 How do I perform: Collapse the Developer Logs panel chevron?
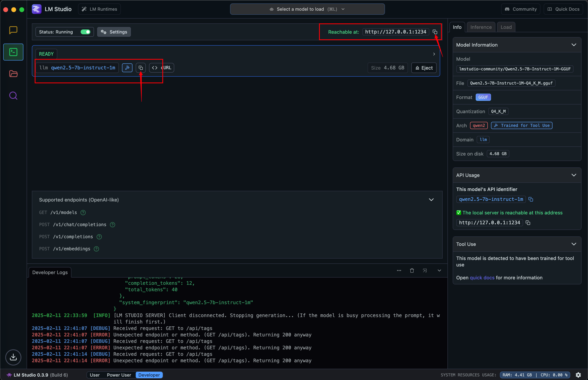[x=439, y=271]
